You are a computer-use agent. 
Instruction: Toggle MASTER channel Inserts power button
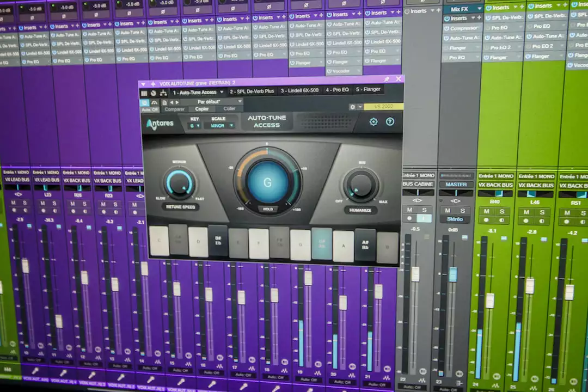click(x=446, y=19)
